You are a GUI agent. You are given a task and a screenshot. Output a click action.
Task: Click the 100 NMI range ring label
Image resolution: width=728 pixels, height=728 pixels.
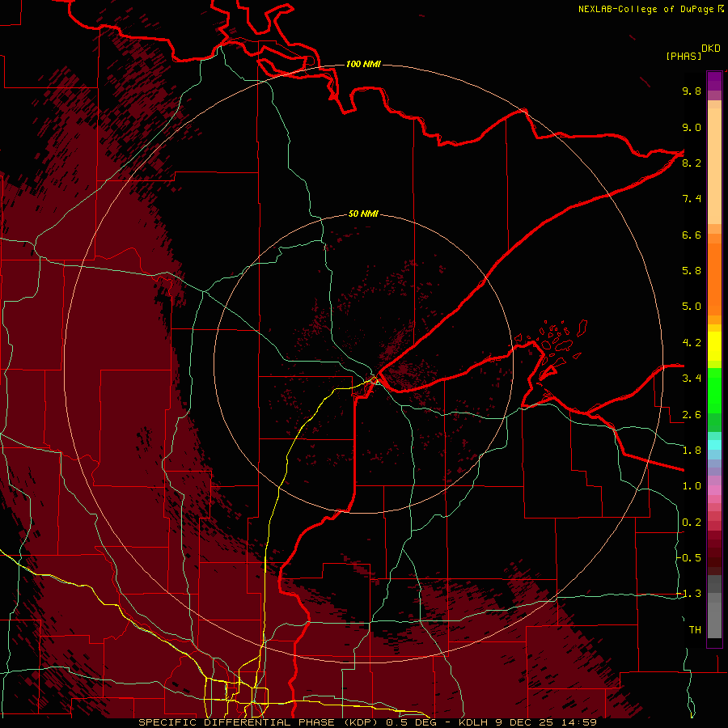pos(363,64)
